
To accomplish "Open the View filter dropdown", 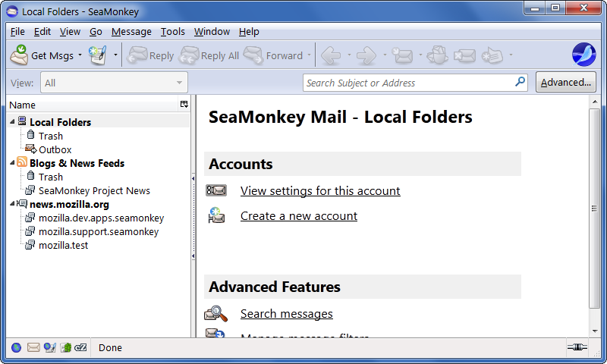I will coord(114,83).
